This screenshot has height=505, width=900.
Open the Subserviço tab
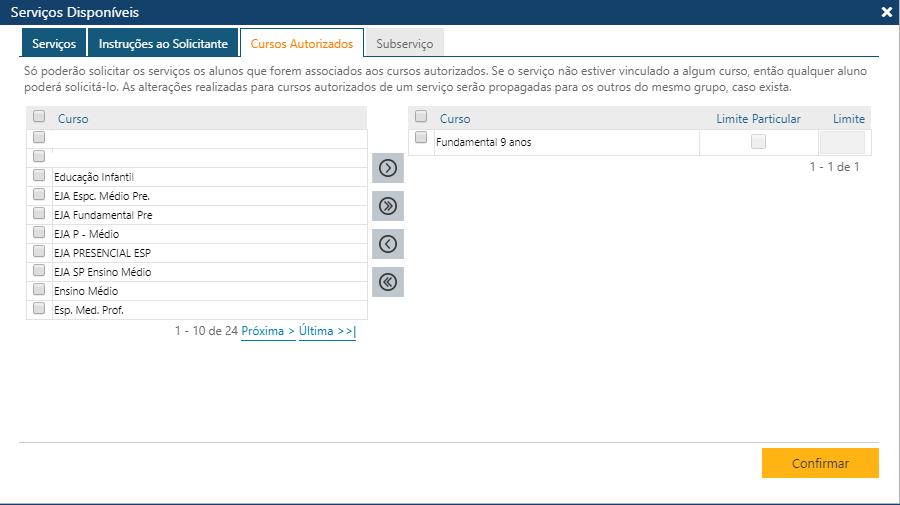(404, 44)
